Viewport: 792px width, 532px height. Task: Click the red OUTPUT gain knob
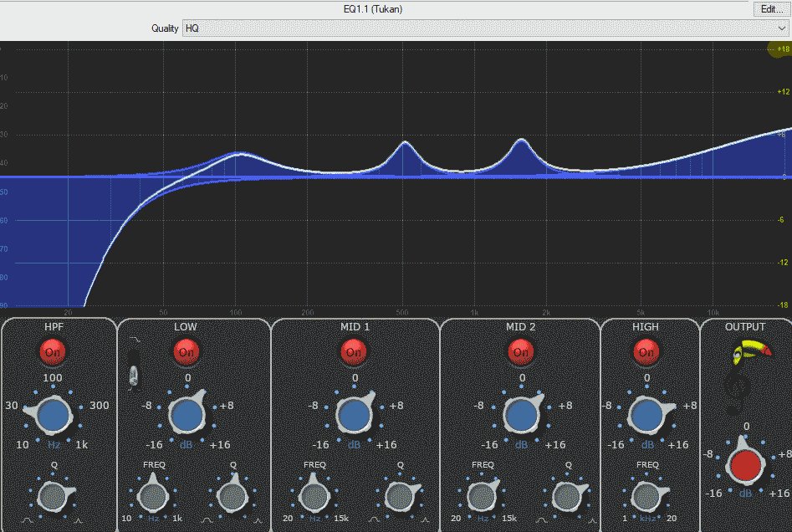(x=745, y=464)
